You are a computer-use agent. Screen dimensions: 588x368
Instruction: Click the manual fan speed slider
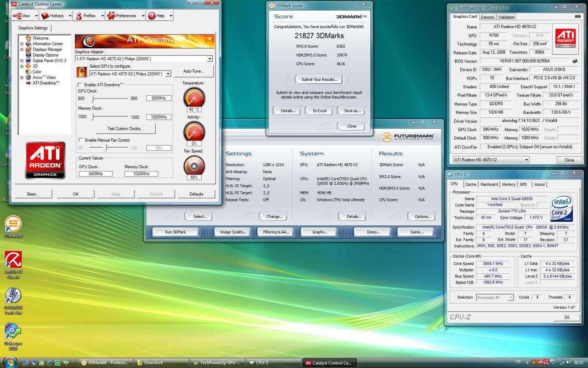click(x=106, y=148)
